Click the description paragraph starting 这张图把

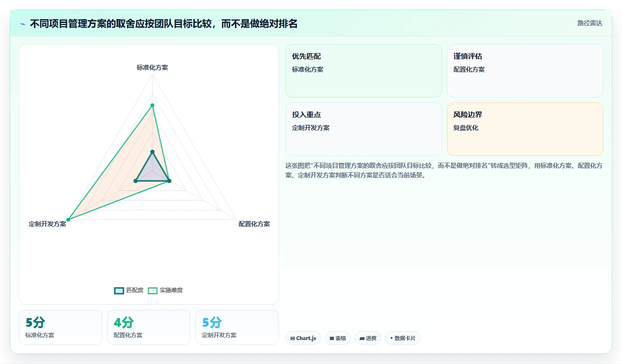tap(444, 170)
